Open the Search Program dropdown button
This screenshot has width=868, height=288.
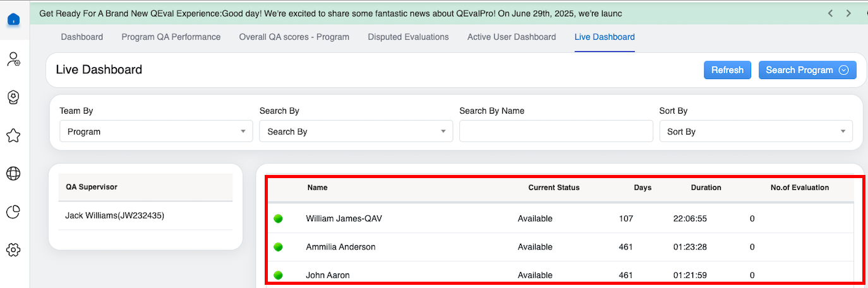[807, 70]
